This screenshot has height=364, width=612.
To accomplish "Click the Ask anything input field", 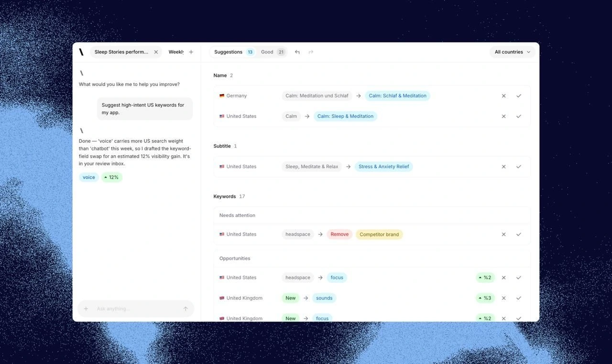I will [x=136, y=309].
